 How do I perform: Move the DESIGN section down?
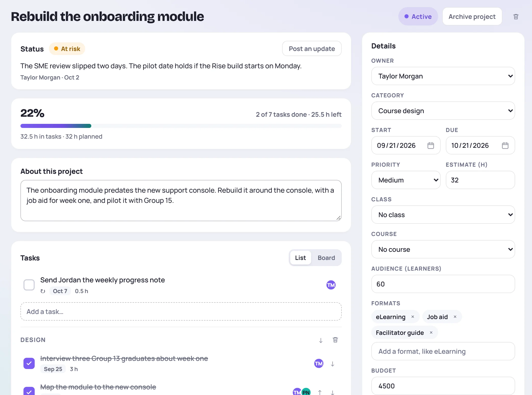point(321,340)
